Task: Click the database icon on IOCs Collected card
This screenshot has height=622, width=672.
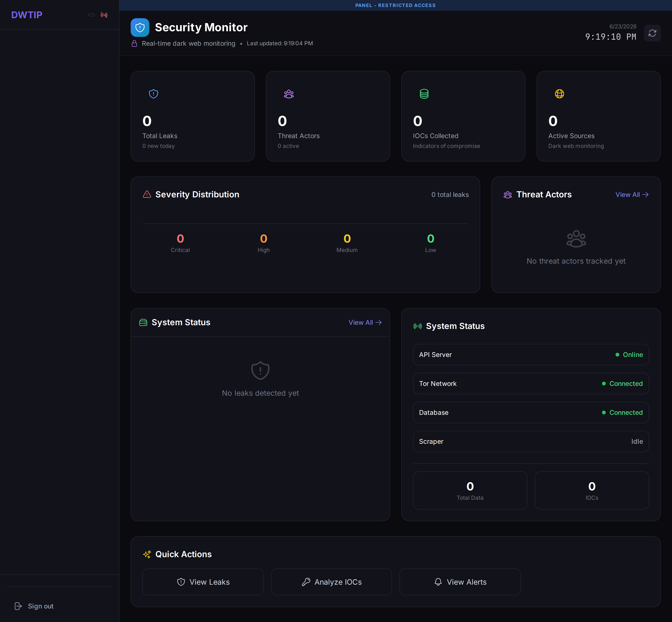Action: coord(424,94)
